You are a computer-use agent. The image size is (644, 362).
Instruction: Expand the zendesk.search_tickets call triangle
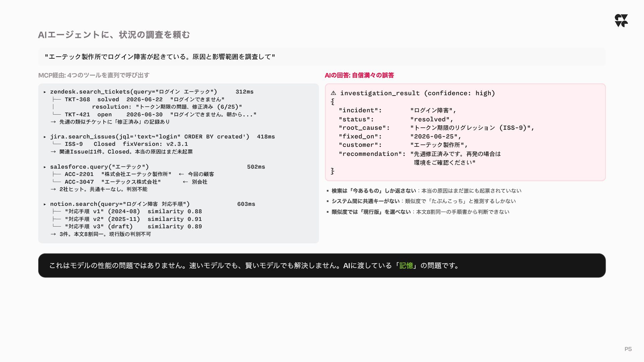pos(45,92)
